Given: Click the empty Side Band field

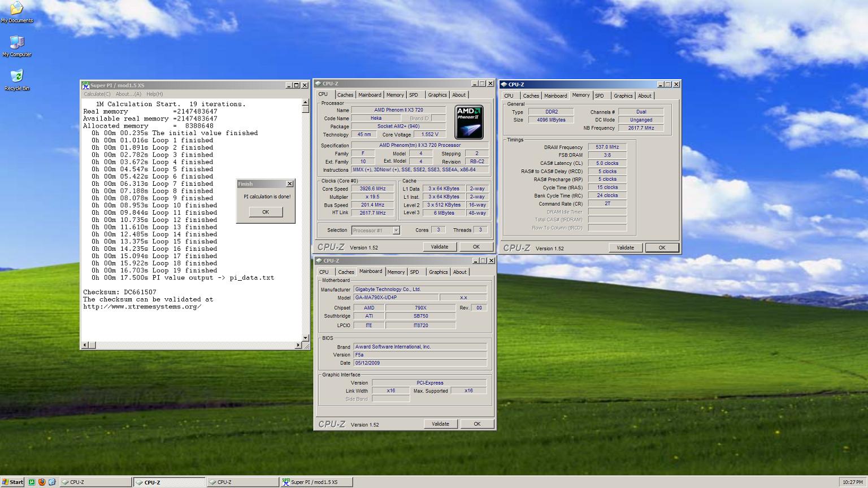Looking at the screenshot, I should point(390,399).
